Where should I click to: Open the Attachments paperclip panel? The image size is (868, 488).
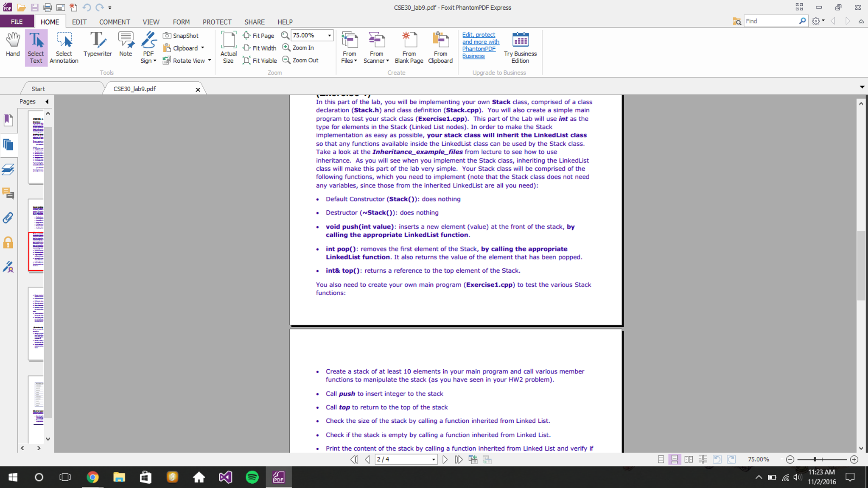coord(8,218)
